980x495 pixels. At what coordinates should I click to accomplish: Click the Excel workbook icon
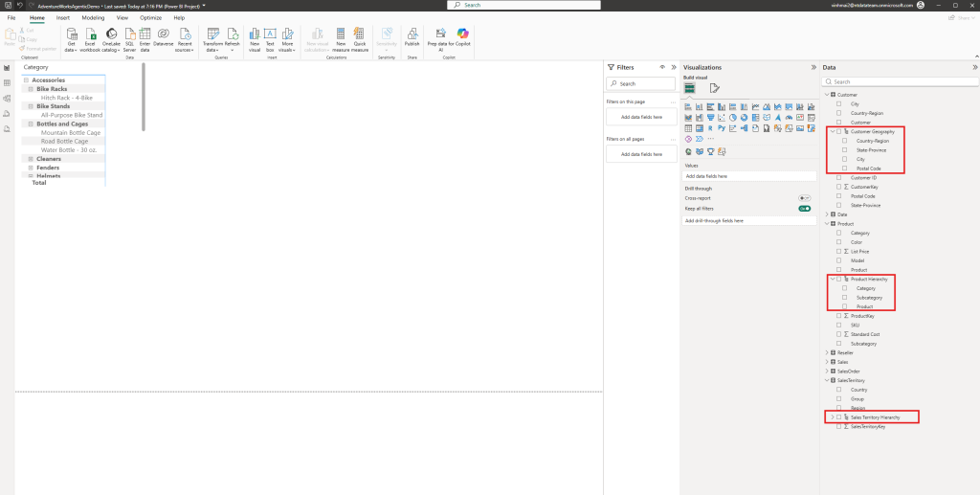tap(91, 34)
